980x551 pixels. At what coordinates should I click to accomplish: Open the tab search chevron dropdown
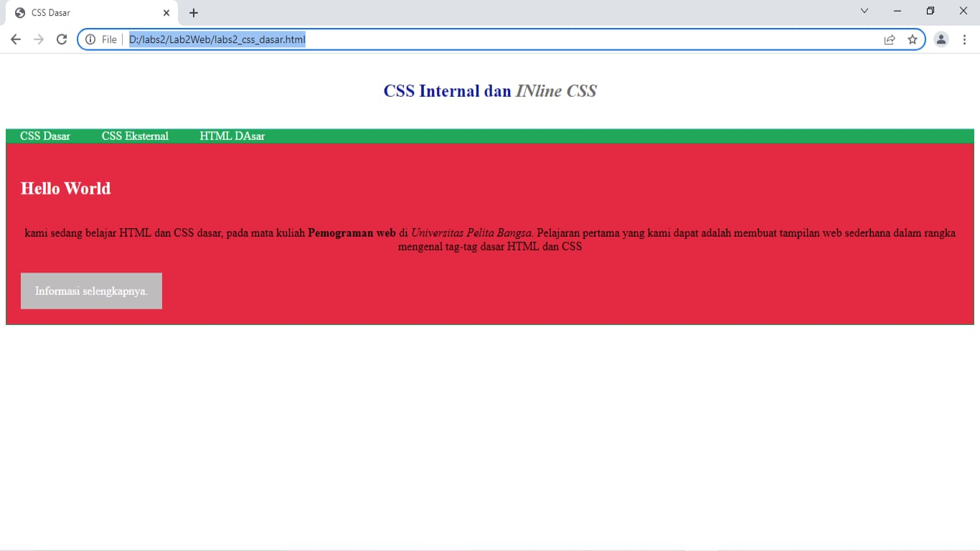[864, 11]
